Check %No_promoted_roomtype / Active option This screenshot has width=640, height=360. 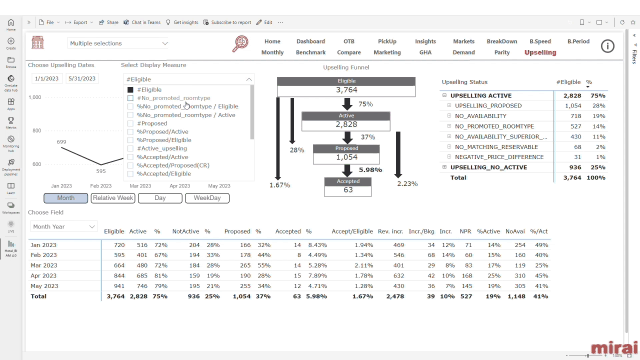[130, 115]
